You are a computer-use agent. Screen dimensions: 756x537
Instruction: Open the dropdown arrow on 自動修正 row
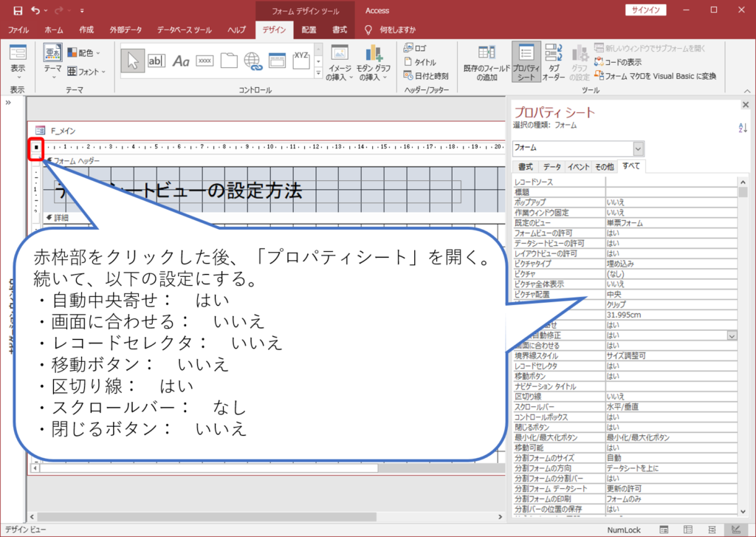click(x=732, y=335)
